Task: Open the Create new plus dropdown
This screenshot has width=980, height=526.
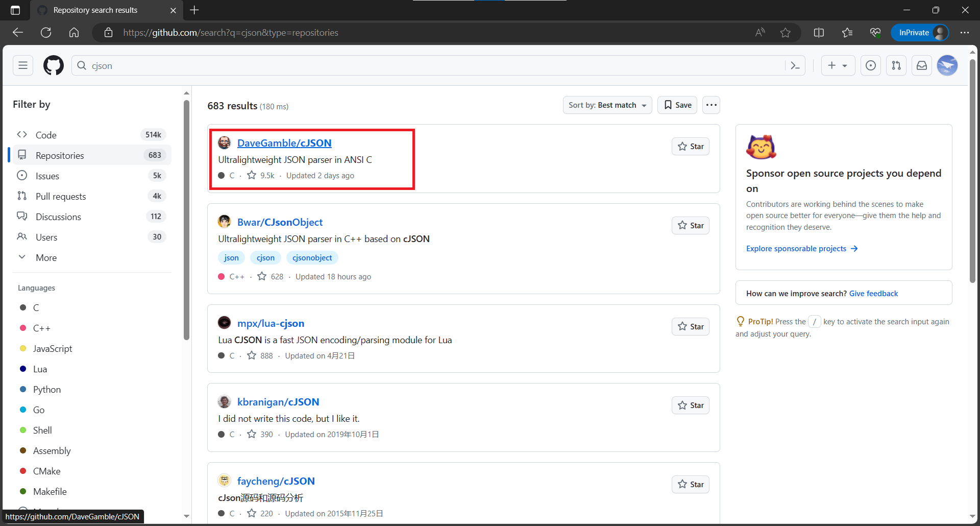Action: (x=838, y=65)
